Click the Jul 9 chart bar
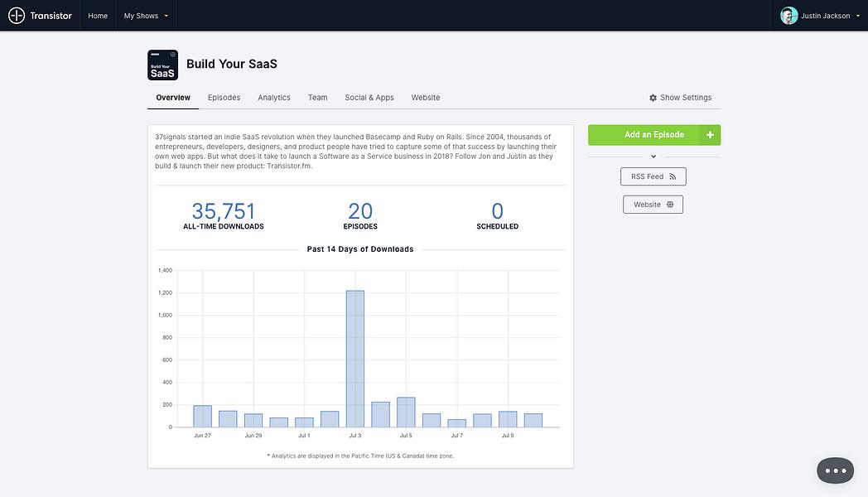The width and height of the screenshot is (868, 497). pyautogui.click(x=509, y=419)
